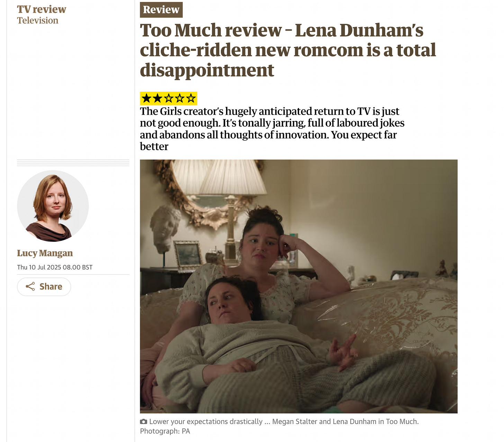
Task: Open the main article photo of the two women on the sofa
Action: [x=299, y=286]
